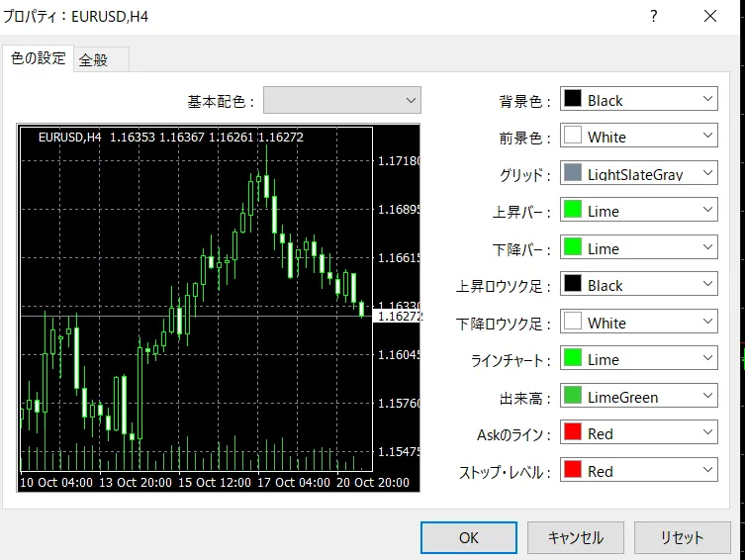The width and height of the screenshot is (745, 560).
Task: Open the 背景色 color dropdown
Action: point(638,99)
